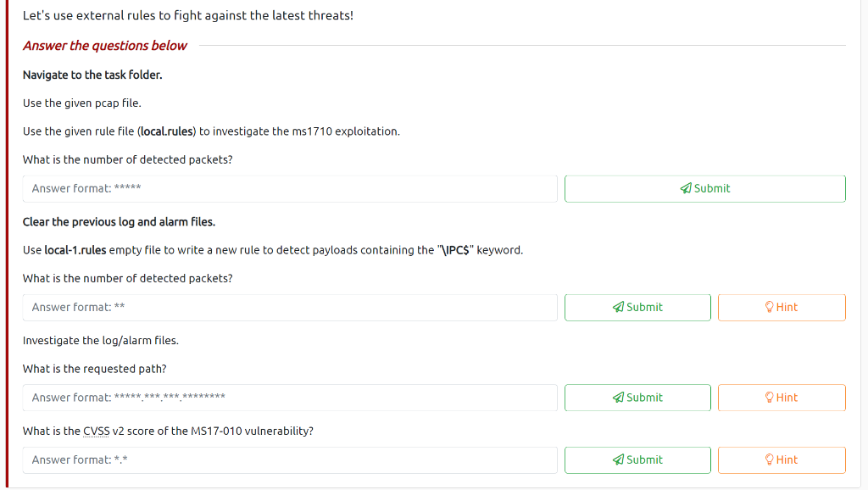Focus the requested path answer input field

coord(290,397)
